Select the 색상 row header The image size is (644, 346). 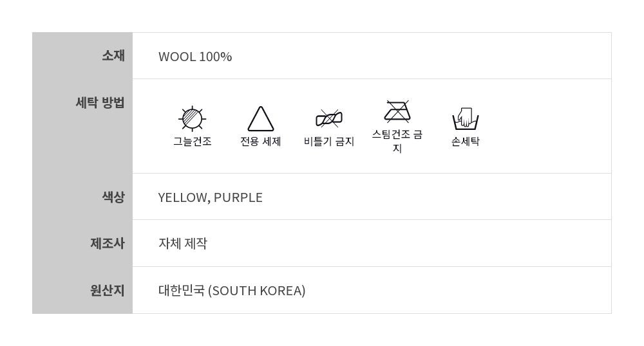113,197
